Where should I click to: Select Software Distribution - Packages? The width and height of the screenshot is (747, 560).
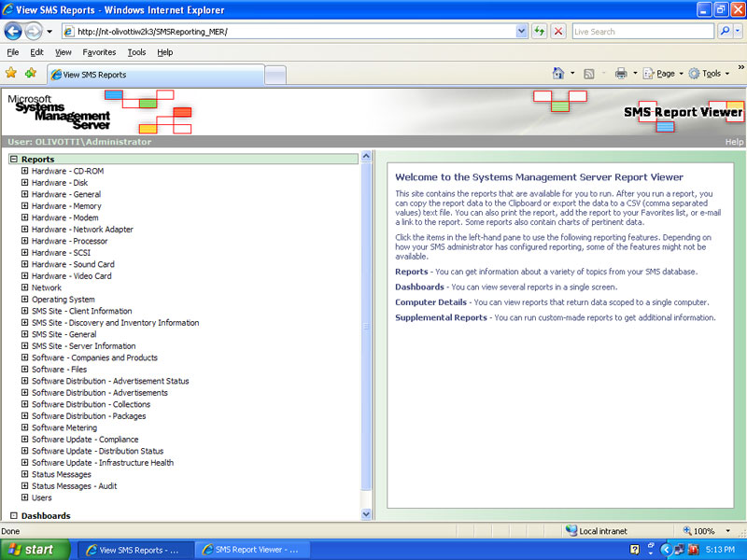pyautogui.click(x=89, y=415)
